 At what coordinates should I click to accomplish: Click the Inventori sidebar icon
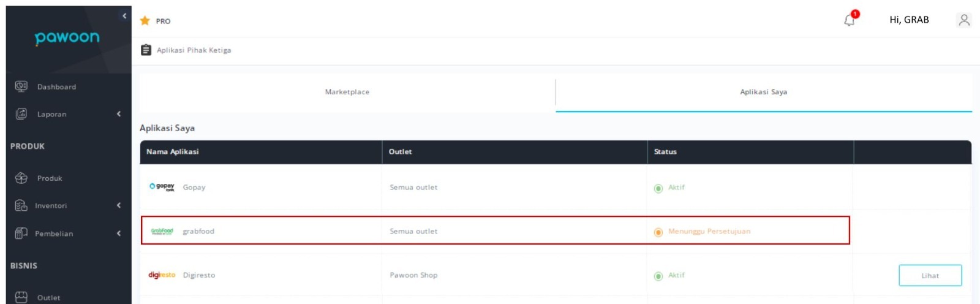pos(21,205)
